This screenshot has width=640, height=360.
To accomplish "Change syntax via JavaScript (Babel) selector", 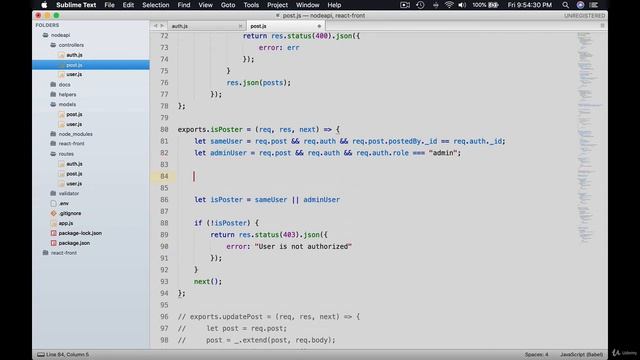I will point(581,354).
